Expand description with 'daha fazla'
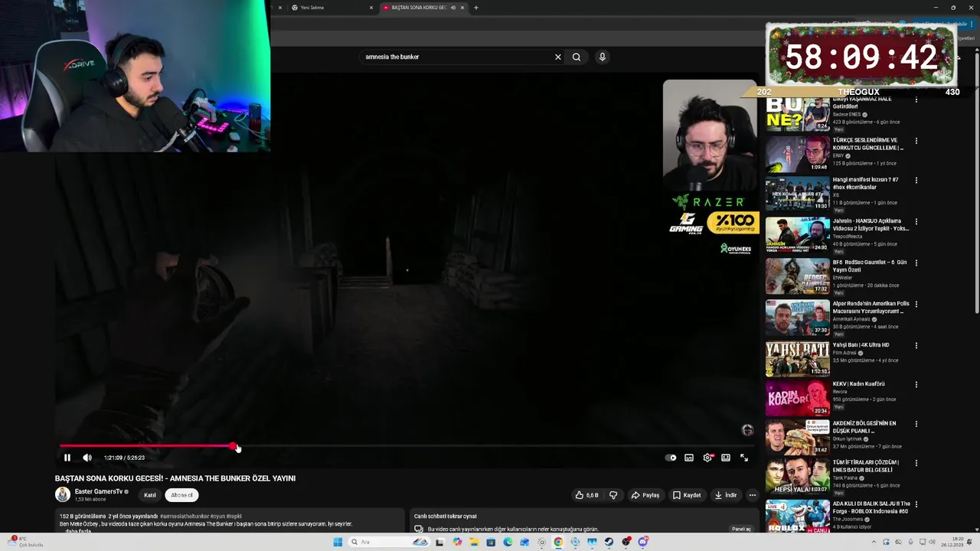This screenshot has height=551, width=980. tap(78, 531)
